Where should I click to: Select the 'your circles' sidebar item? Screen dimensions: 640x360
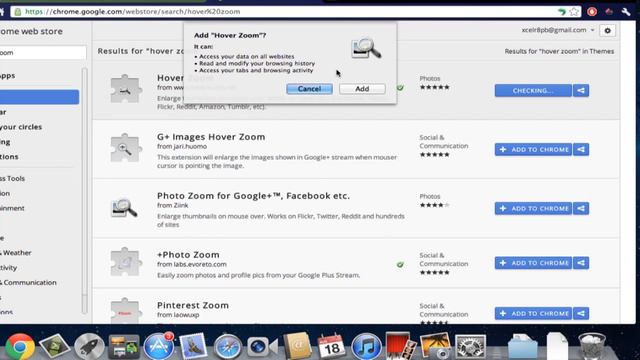pyautogui.click(x=21, y=127)
